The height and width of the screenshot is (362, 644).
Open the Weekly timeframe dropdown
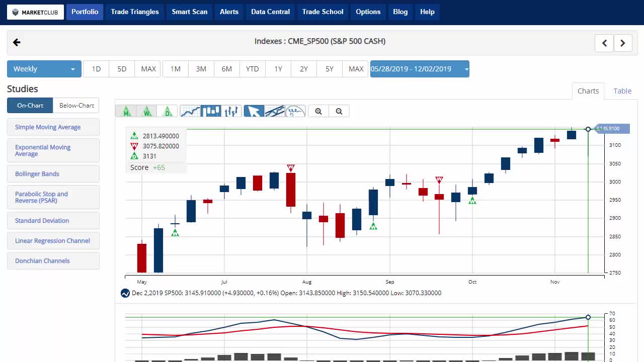[44, 69]
